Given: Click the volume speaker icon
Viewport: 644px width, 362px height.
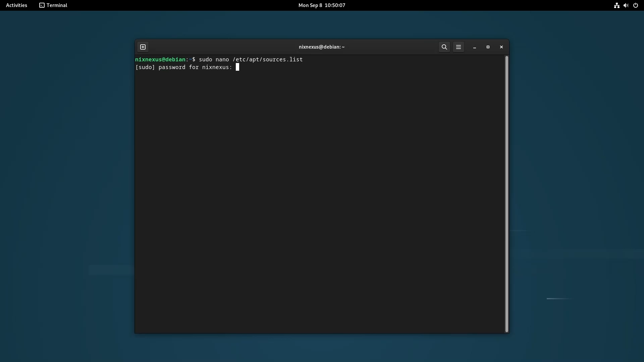Looking at the screenshot, I should 626,5.
